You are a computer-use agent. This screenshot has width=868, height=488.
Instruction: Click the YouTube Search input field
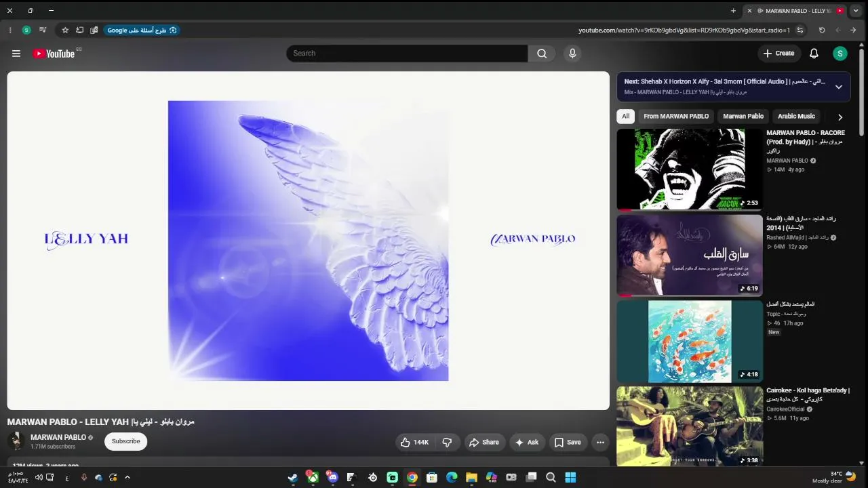[407, 54]
